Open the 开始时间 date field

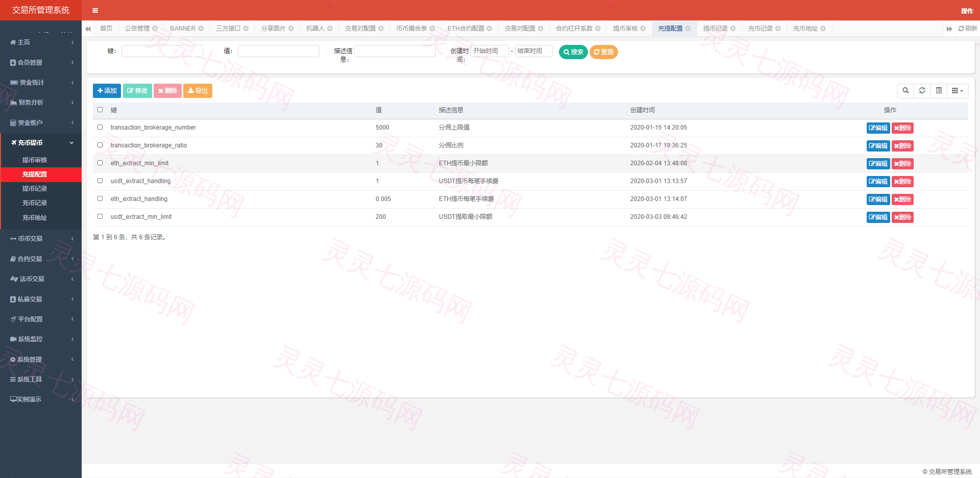click(489, 51)
